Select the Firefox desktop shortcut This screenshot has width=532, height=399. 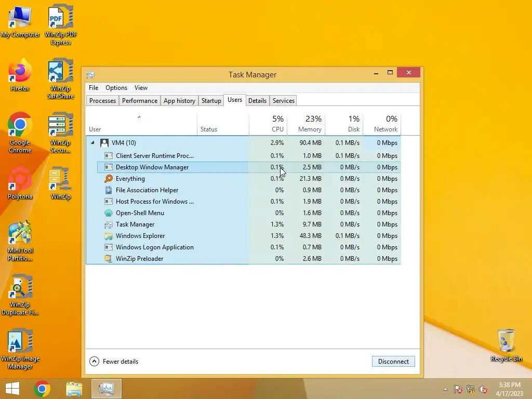[20, 75]
